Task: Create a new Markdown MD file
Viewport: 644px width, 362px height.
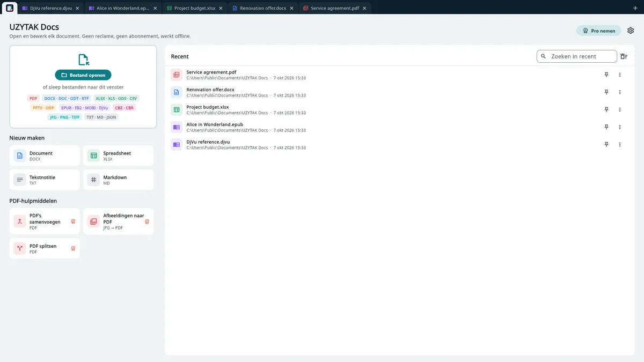Action: click(x=118, y=180)
